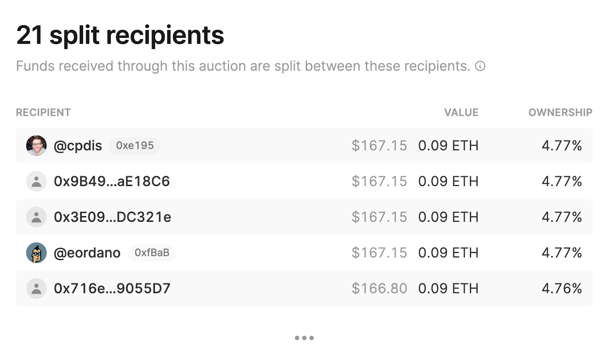This screenshot has width=610, height=364.
Task: Click the @cpdis profile avatar
Action: click(x=36, y=146)
